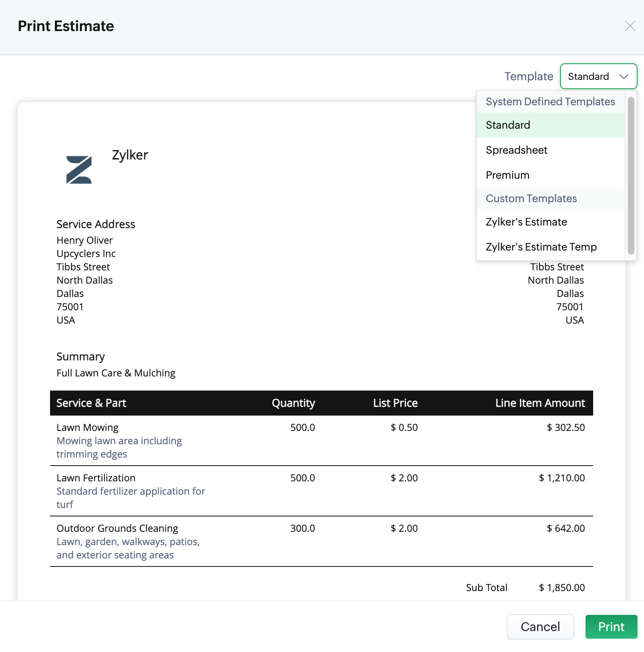
Task: Select Zylker's Estimate custom template
Action: tap(526, 222)
